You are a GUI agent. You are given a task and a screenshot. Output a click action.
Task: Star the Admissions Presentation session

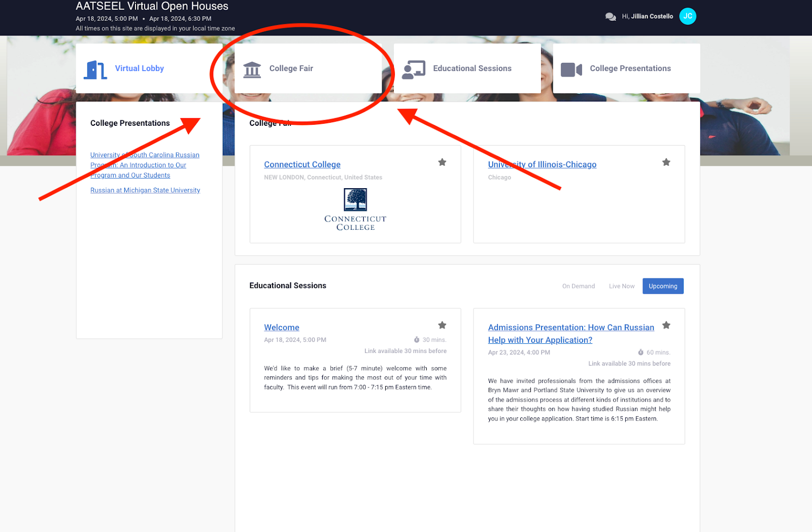666,325
